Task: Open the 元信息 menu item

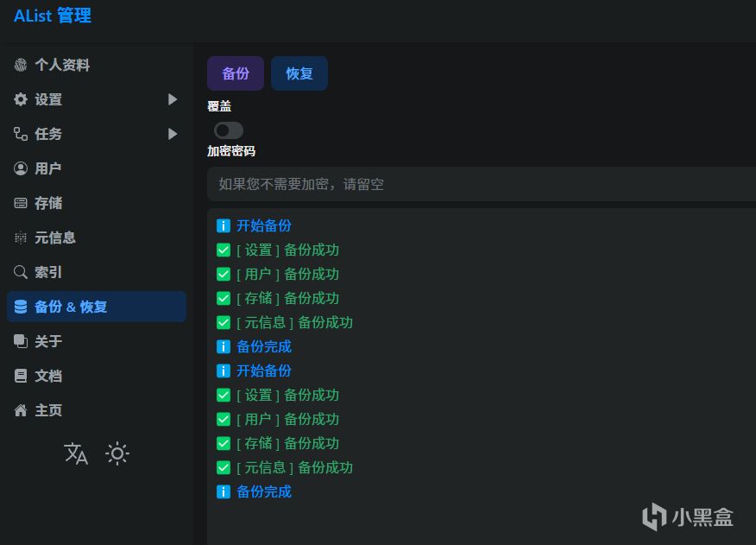Action: (x=55, y=238)
